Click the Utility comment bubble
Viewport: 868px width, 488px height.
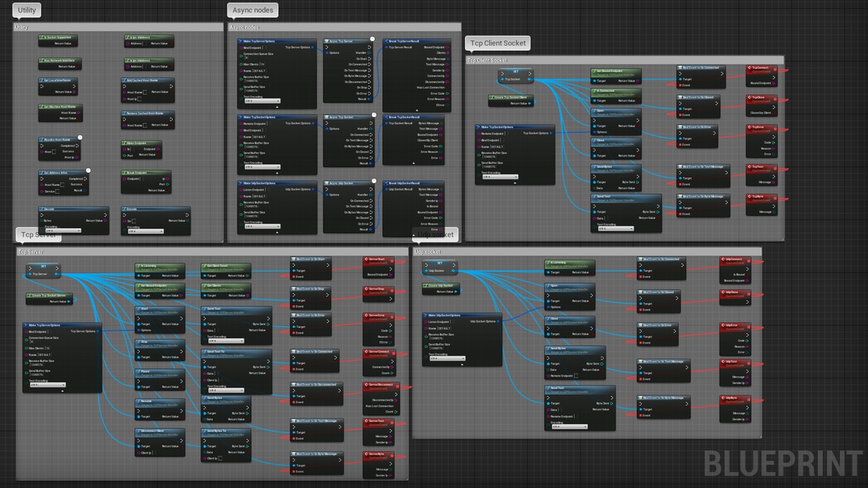pyautogui.click(x=26, y=10)
